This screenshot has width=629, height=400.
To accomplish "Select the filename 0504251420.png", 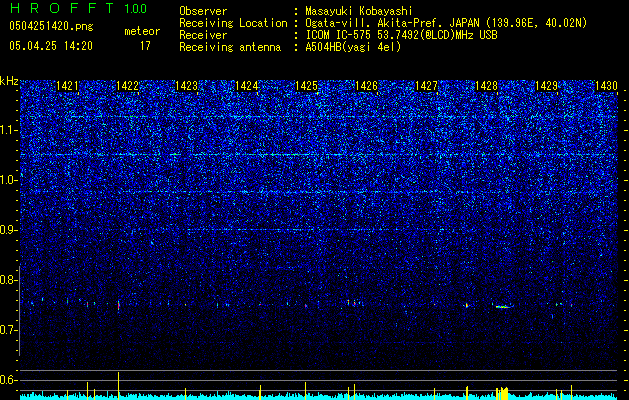I will (51, 26).
